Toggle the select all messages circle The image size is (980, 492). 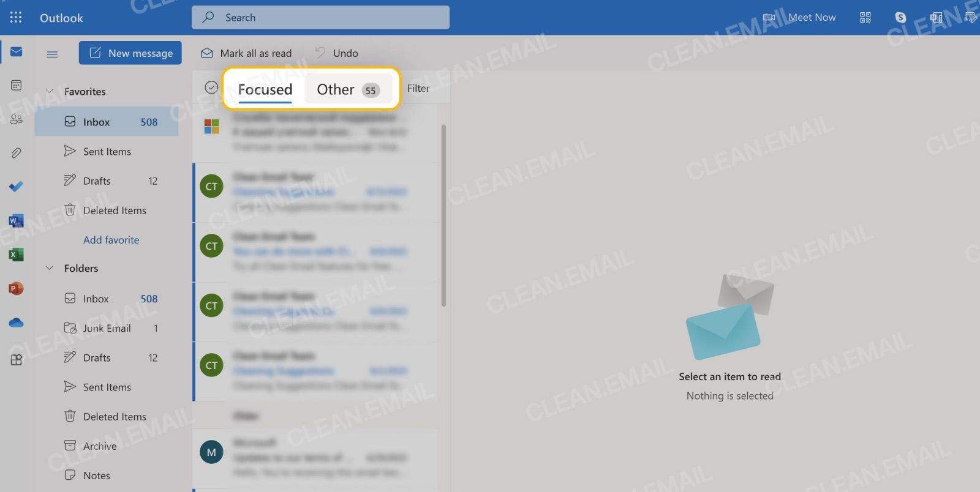point(211,88)
